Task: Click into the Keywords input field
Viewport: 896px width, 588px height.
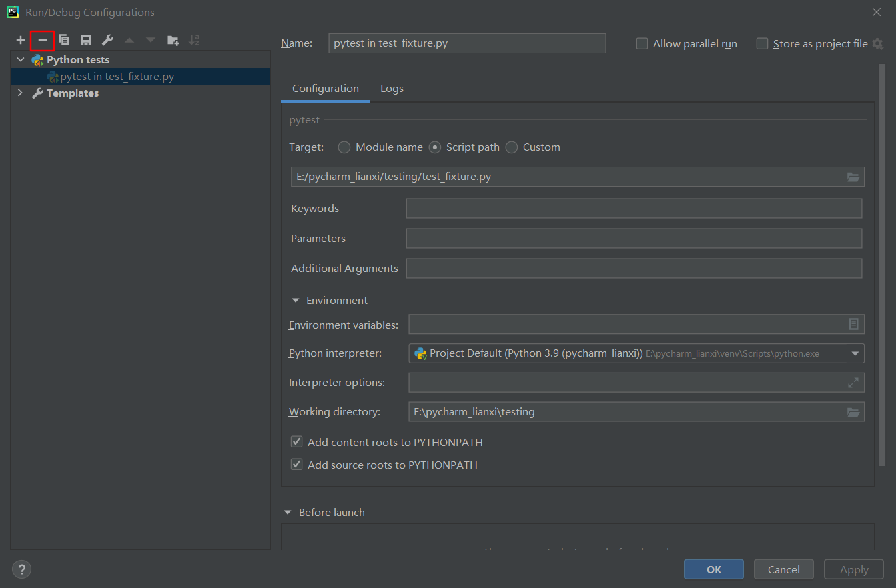Action: point(633,209)
